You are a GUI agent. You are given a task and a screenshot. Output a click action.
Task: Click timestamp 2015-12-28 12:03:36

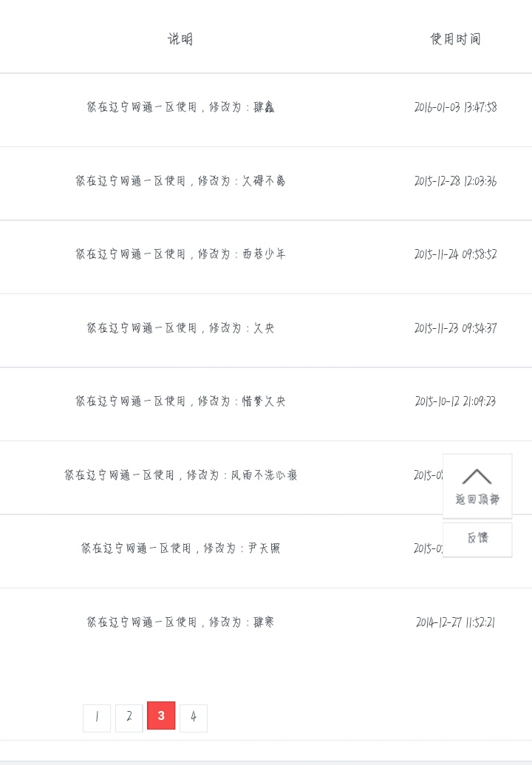tap(455, 181)
